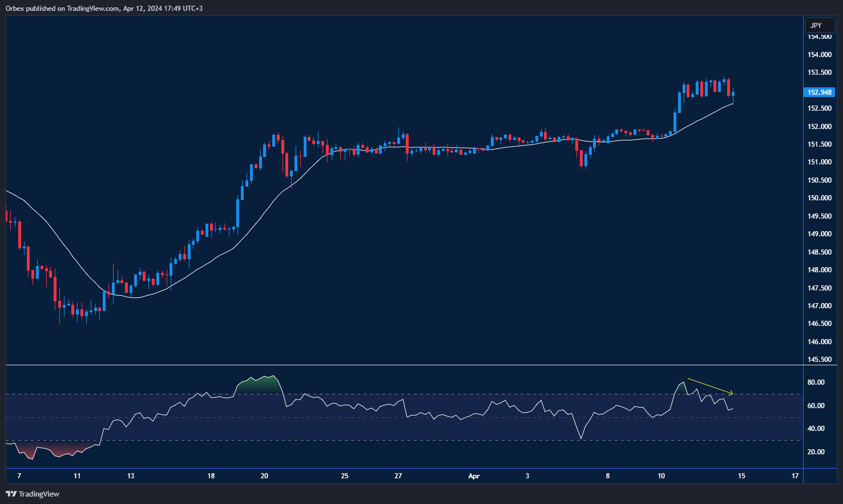Click the separator line above RSI pane
Screen dimensions: 843x504
(x=400, y=365)
